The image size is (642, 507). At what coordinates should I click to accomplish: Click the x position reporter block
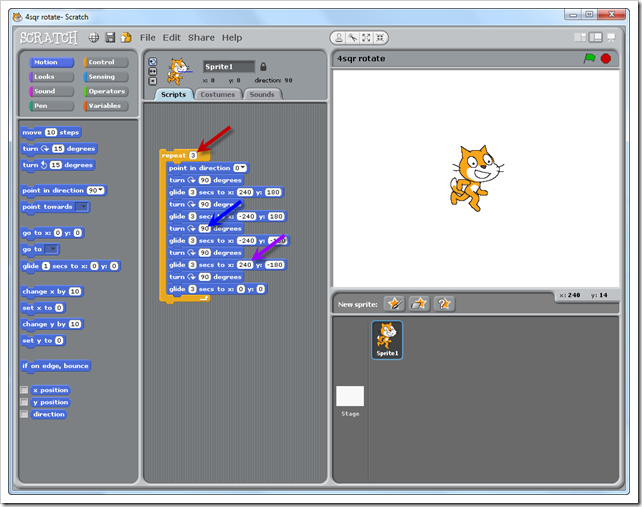click(x=51, y=390)
